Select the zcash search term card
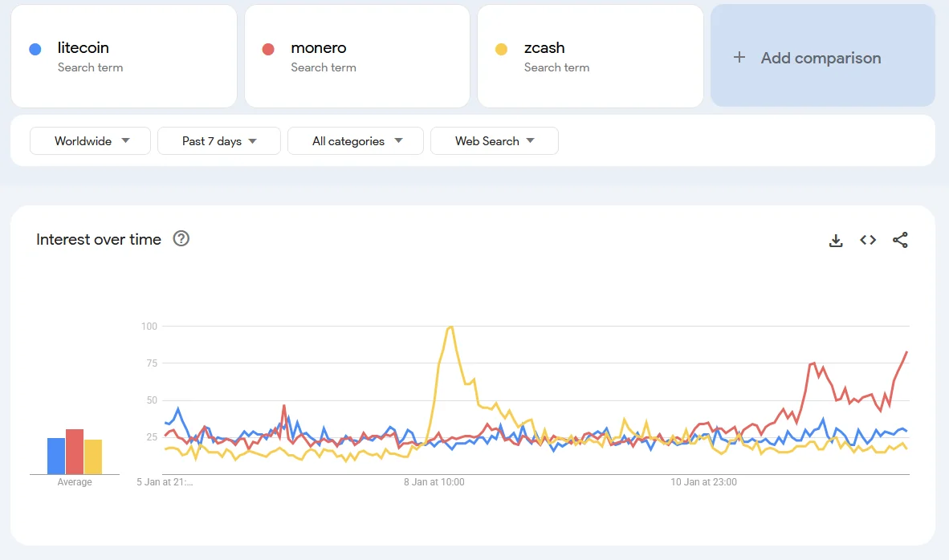This screenshot has width=949, height=560. [x=589, y=56]
